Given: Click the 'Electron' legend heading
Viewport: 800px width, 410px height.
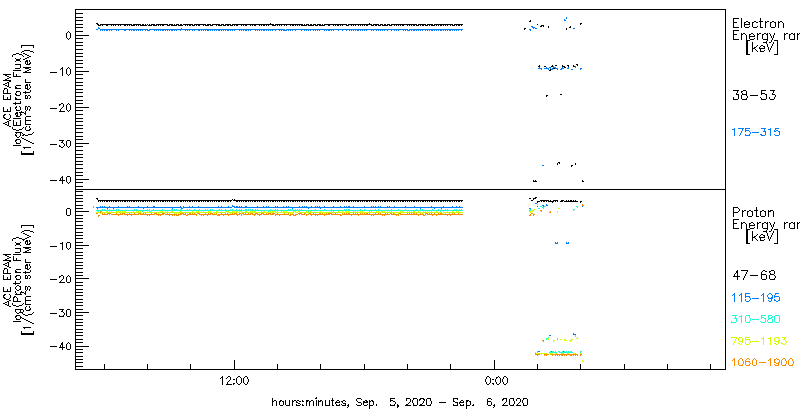Looking at the screenshot, I should pos(758,24).
